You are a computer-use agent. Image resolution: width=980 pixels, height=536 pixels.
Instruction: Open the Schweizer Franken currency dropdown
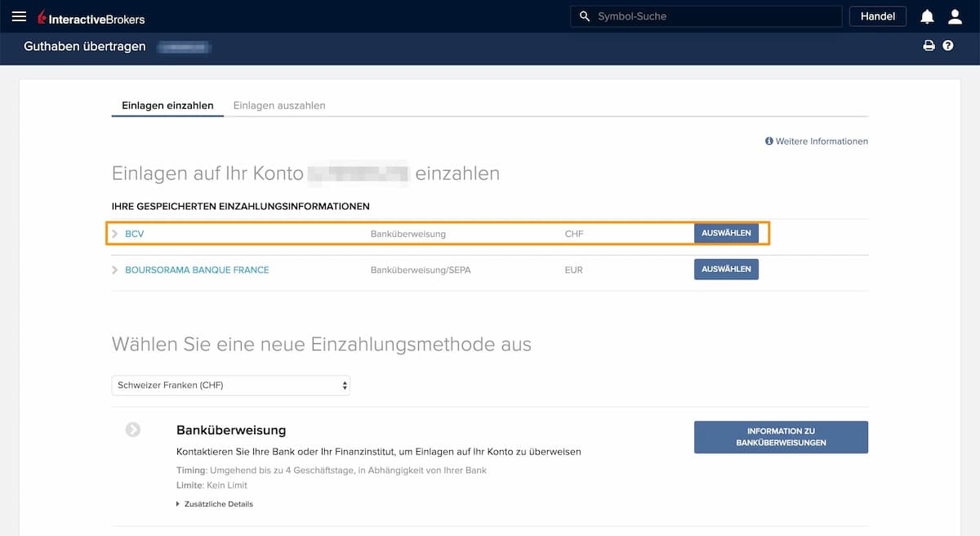(230, 385)
